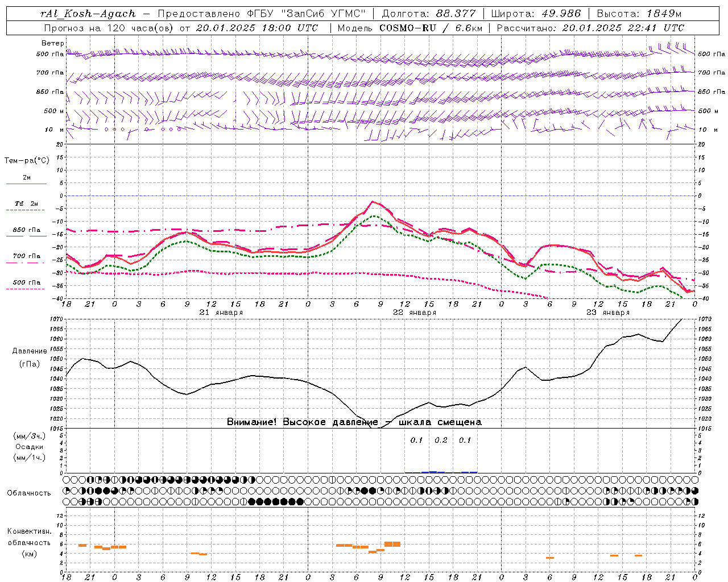Click the Конвективн. облачность label
The height and width of the screenshot is (582, 728).
[x=29, y=537]
